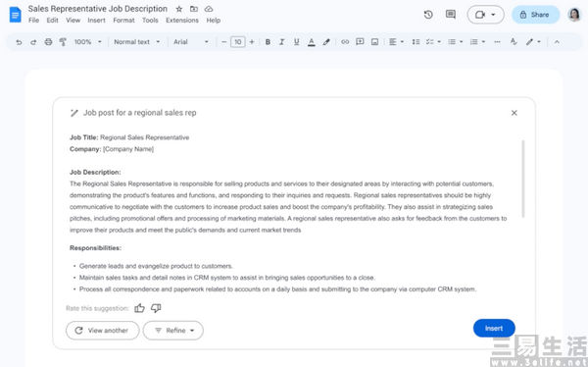Open the highlight color tool
The width and height of the screenshot is (588, 367).
coord(326,42)
